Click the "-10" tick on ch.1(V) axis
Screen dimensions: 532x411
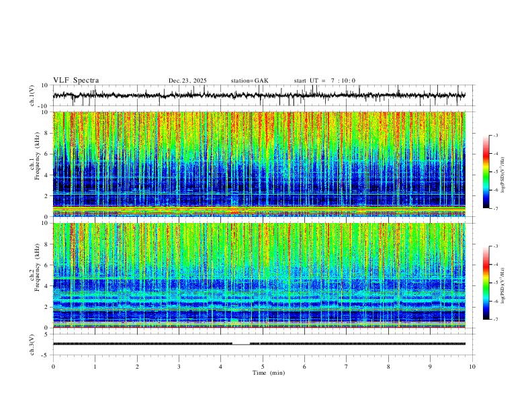pyautogui.click(x=44, y=106)
